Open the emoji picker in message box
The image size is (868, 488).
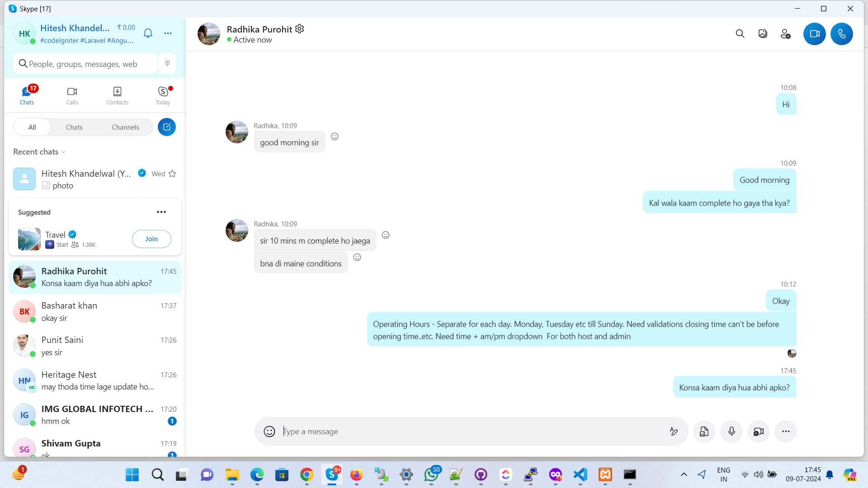269,432
